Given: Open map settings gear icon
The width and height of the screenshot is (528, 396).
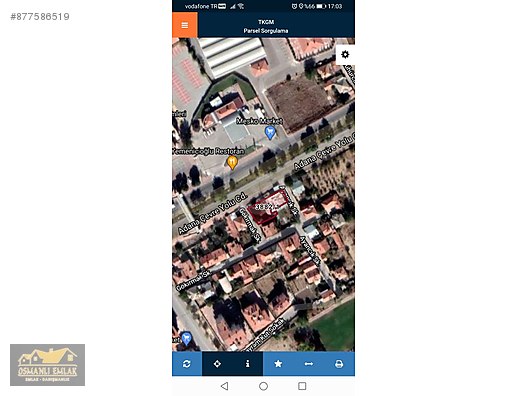Looking at the screenshot, I should click(x=345, y=55).
